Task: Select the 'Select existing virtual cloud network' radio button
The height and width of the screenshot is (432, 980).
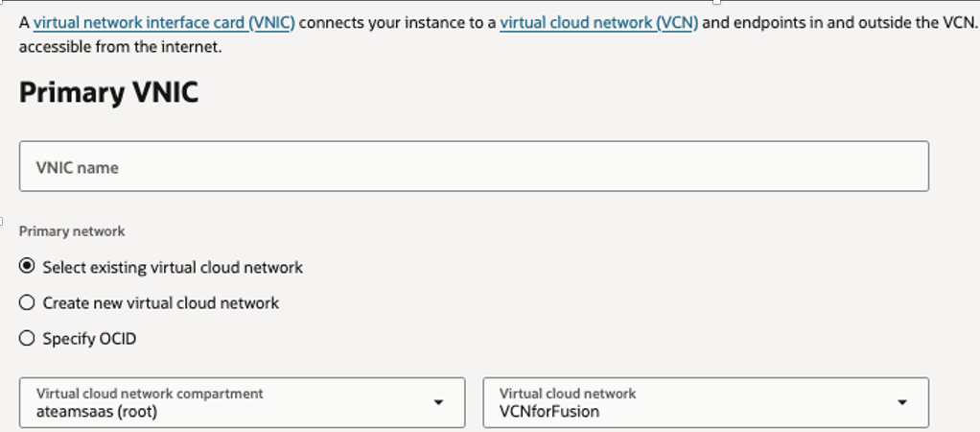Action: [x=27, y=267]
